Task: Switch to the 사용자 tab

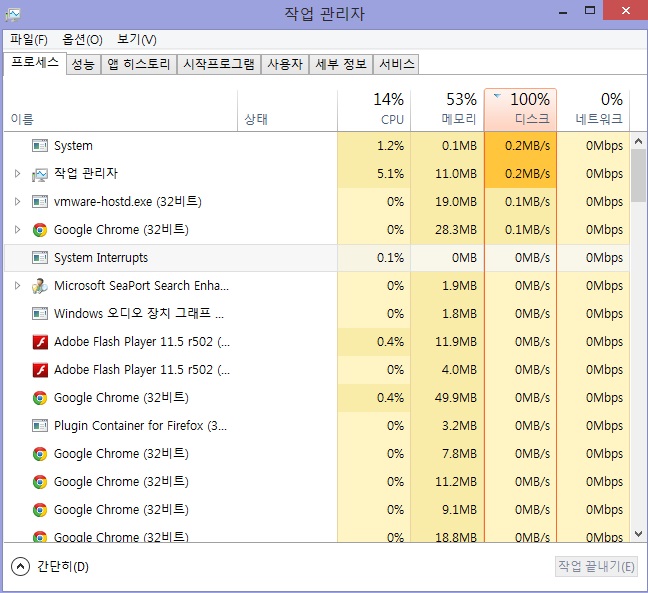Action: click(285, 64)
